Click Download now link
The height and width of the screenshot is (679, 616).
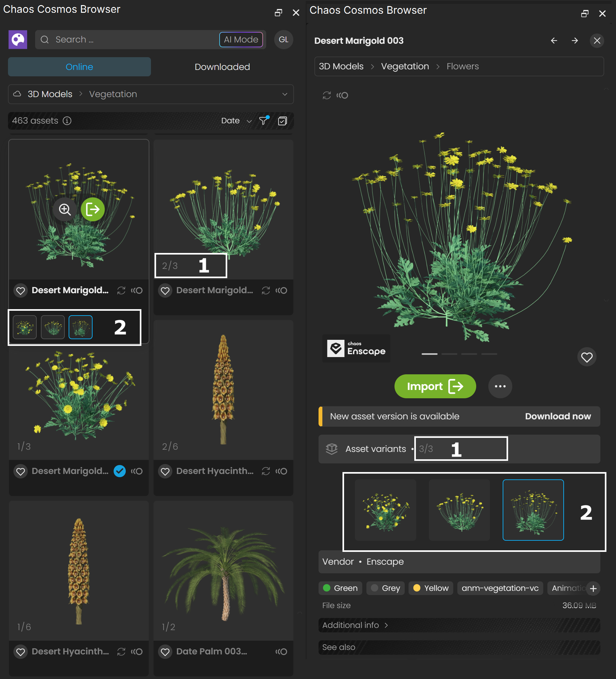[558, 416]
